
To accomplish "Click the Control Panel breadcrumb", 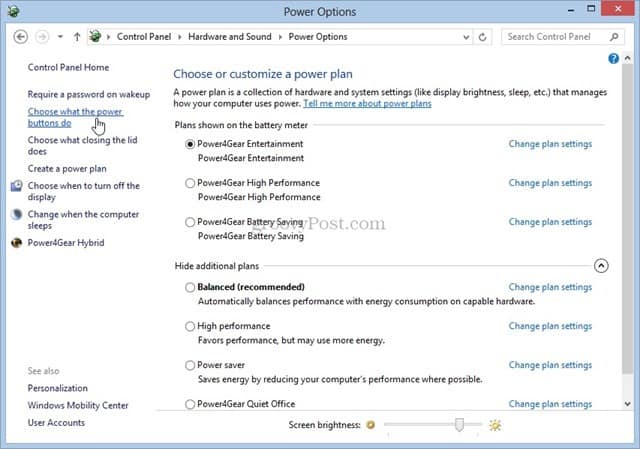I will pos(144,37).
